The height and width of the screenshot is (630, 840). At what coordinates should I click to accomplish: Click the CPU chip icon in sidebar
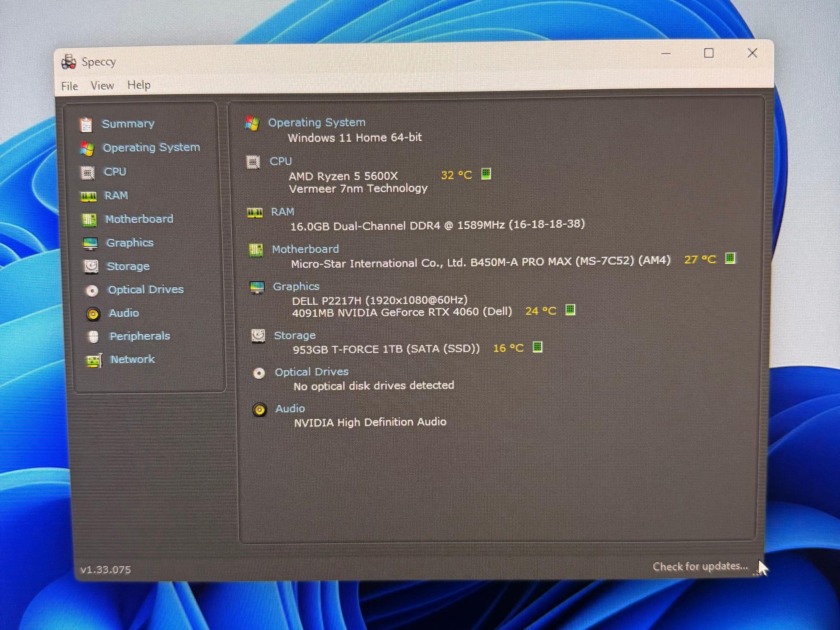pyautogui.click(x=88, y=173)
